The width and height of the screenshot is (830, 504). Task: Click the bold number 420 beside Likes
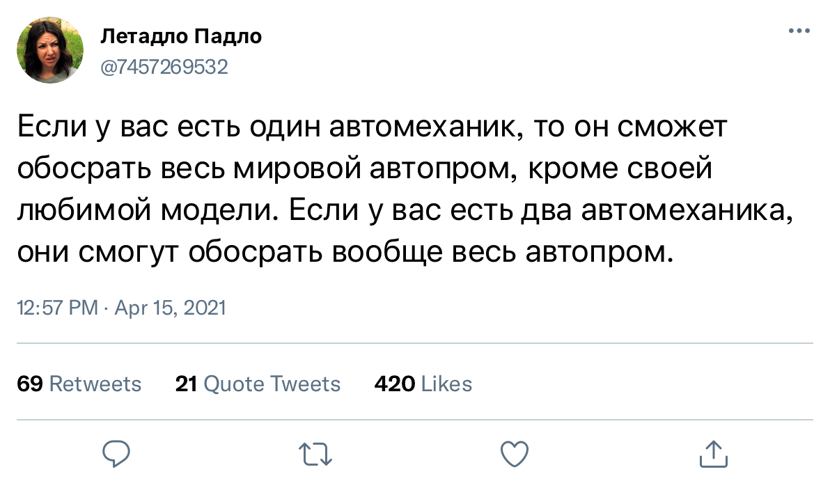click(x=395, y=384)
